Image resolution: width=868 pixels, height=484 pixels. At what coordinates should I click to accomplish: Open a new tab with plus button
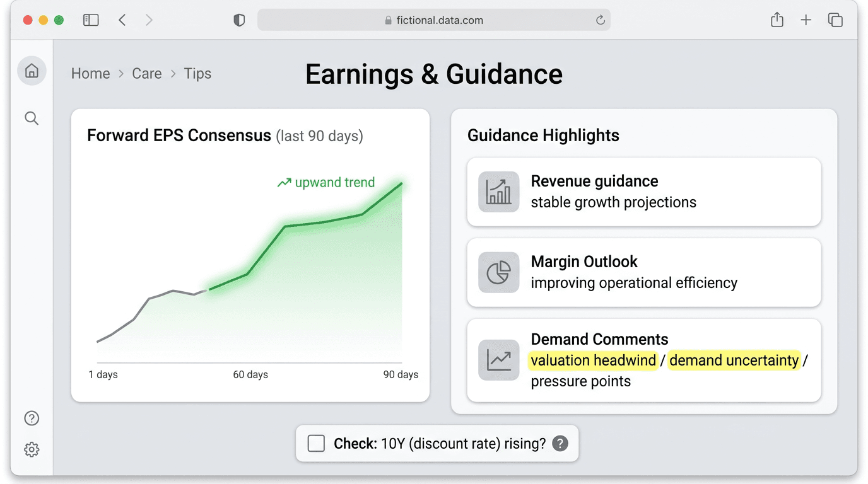[806, 20]
